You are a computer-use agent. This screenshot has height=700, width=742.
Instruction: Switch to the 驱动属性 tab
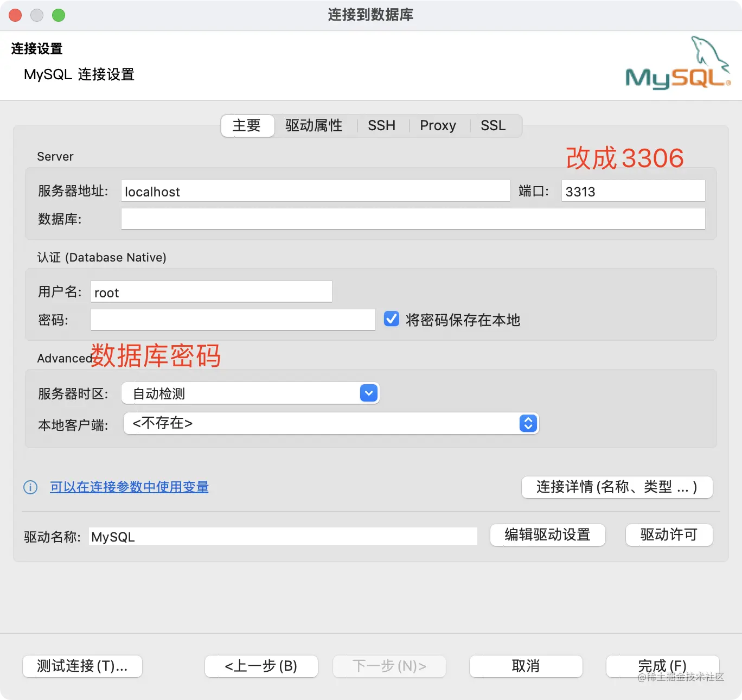pyautogui.click(x=314, y=125)
